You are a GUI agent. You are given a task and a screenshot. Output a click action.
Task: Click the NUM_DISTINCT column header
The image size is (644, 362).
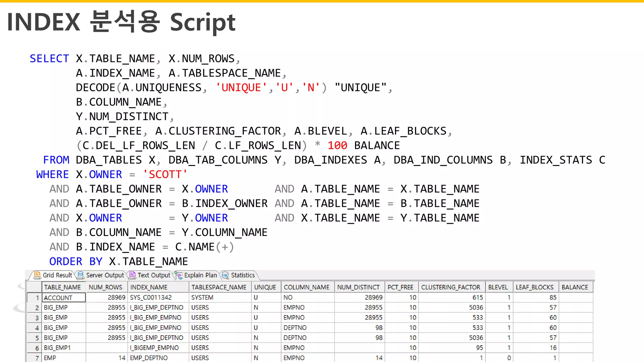tap(359, 287)
